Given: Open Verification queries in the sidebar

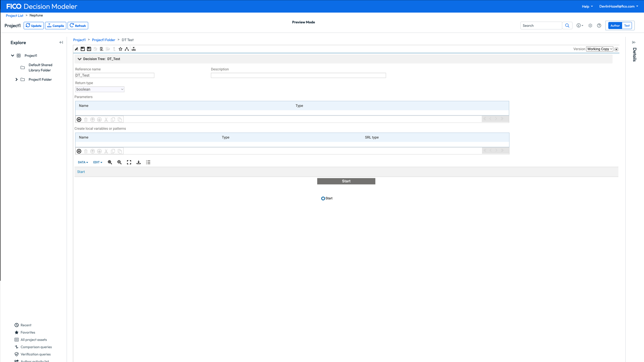Looking at the screenshot, I should (35, 354).
